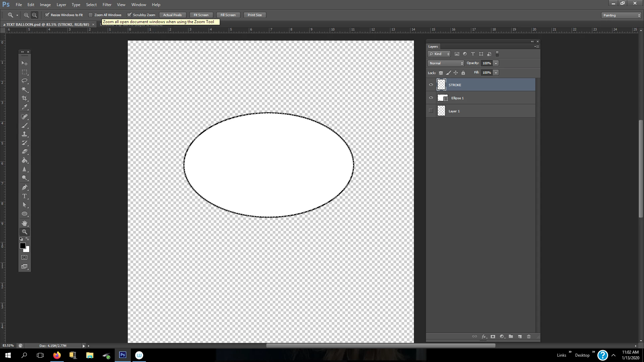The width and height of the screenshot is (644, 362).
Task: Hide the Ellipse 1 layer
Action: [431, 98]
